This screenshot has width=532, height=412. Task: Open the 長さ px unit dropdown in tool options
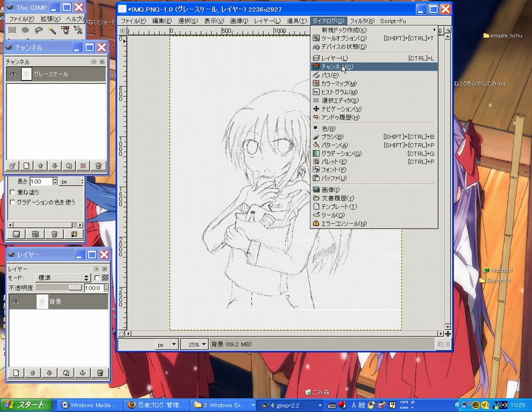tap(72, 181)
